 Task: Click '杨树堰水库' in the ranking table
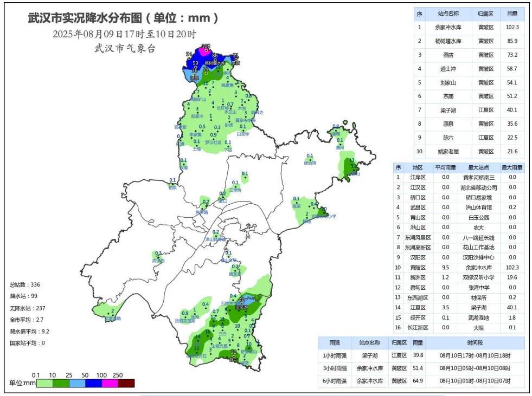(x=448, y=41)
